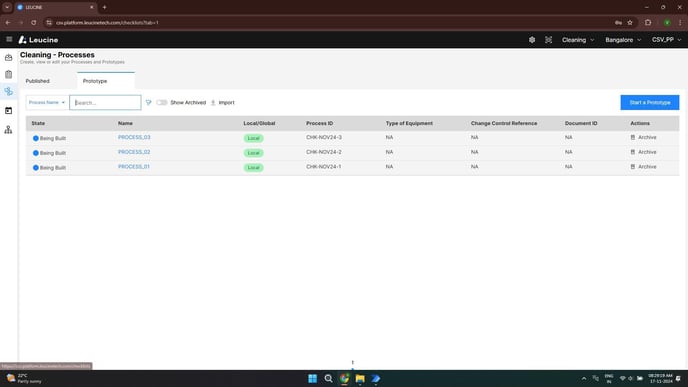Click the State column header
This screenshot has width=688, height=387.
click(38, 123)
